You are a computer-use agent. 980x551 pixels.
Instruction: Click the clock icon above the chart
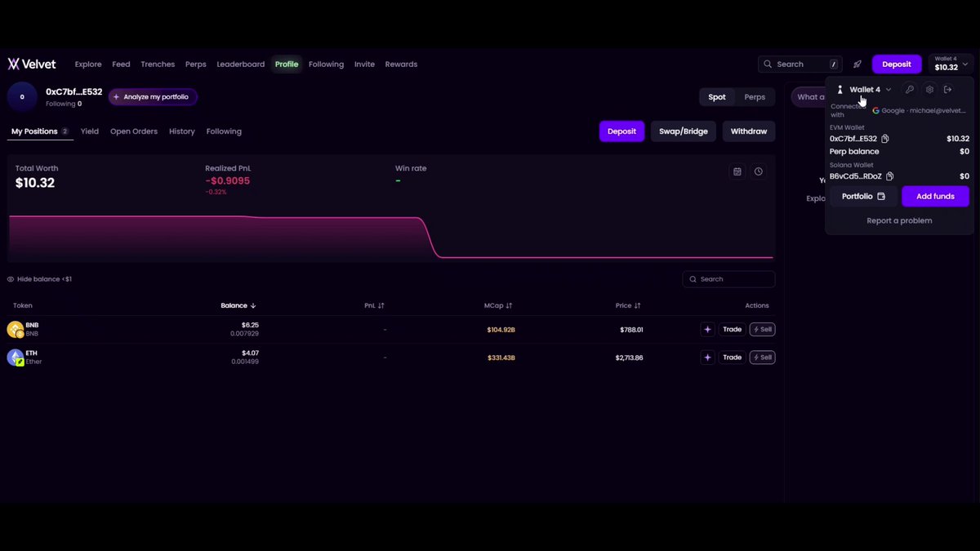(759, 171)
